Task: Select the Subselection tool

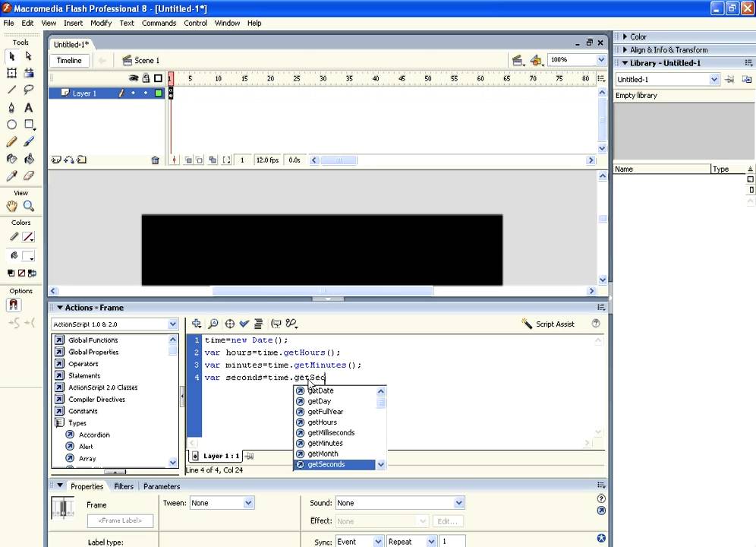Action: tap(29, 56)
